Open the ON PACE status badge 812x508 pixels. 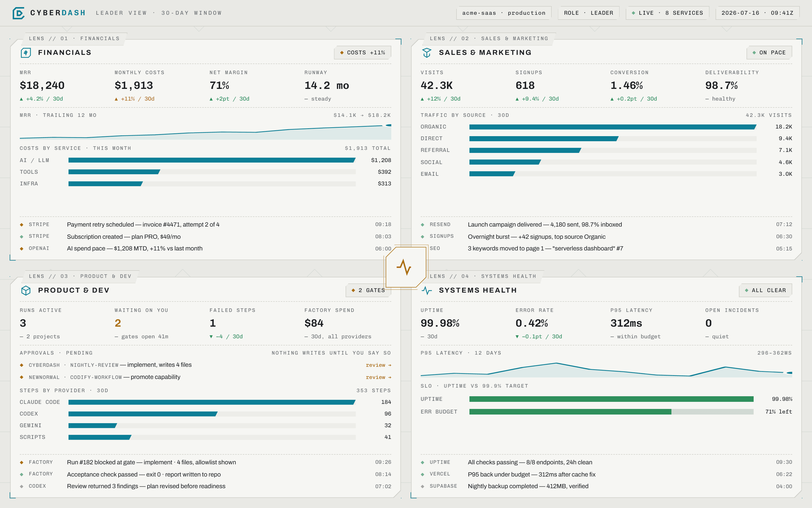769,53
